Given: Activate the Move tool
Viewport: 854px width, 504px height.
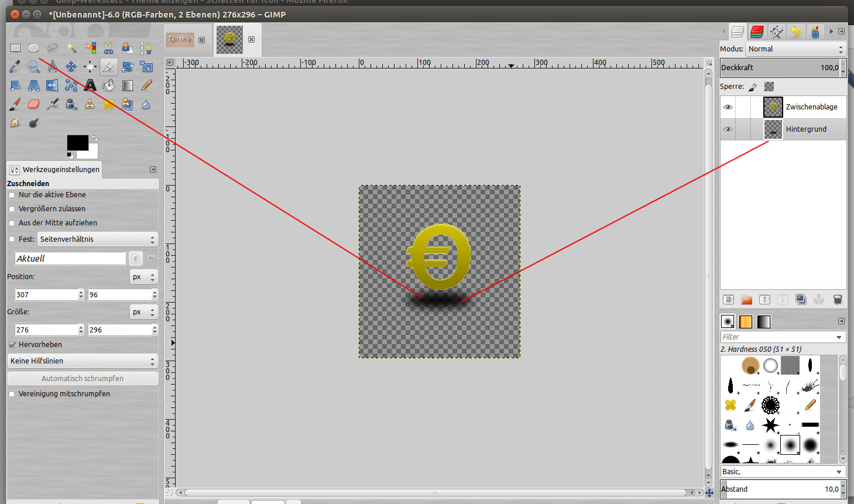Looking at the screenshot, I should coord(71,67).
